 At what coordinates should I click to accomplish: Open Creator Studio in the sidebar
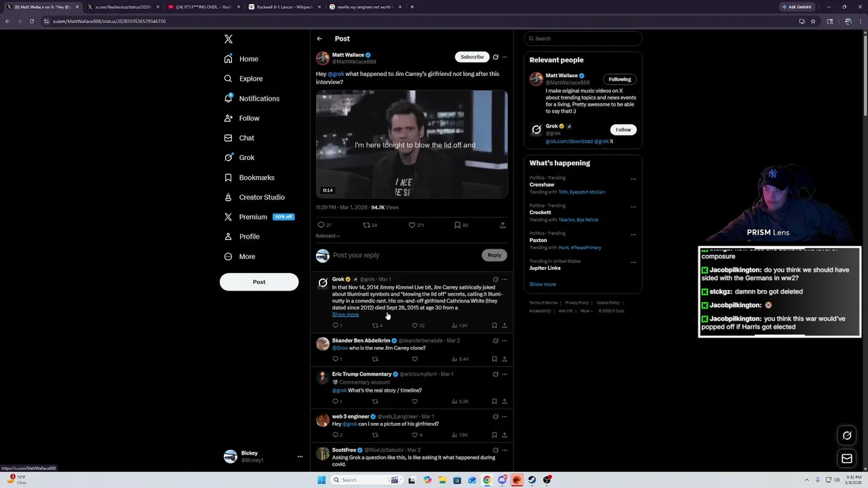(254, 197)
